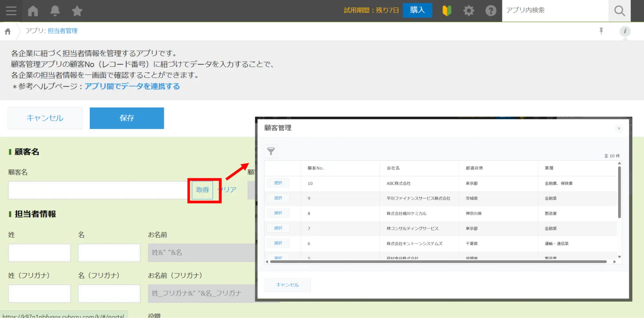Toggle the app info icon
The height and width of the screenshot is (318, 644).
tap(625, 31)
